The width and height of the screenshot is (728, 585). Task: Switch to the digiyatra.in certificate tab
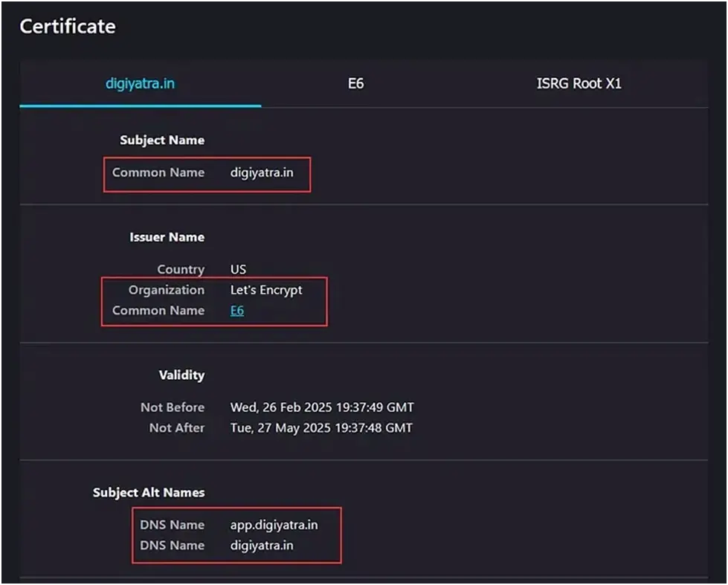(140, 83)
